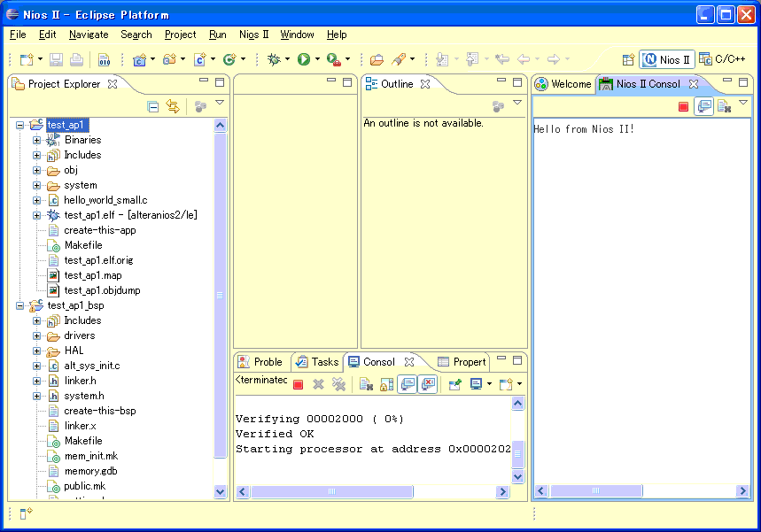Collapse the test_ap1_bsp project
The width and height of the screenshot is (761, 532).
coord(19,305)
